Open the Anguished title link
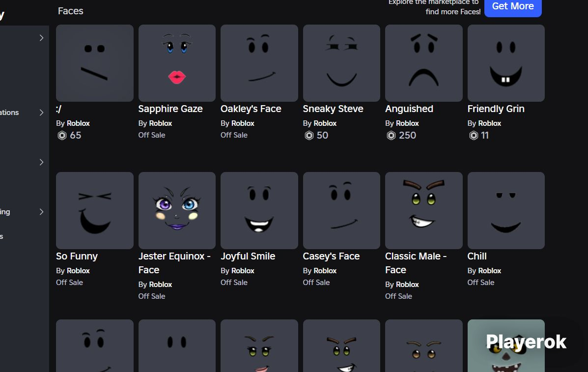Viewport: 588px width, 372px height. [x=409, y=109]
